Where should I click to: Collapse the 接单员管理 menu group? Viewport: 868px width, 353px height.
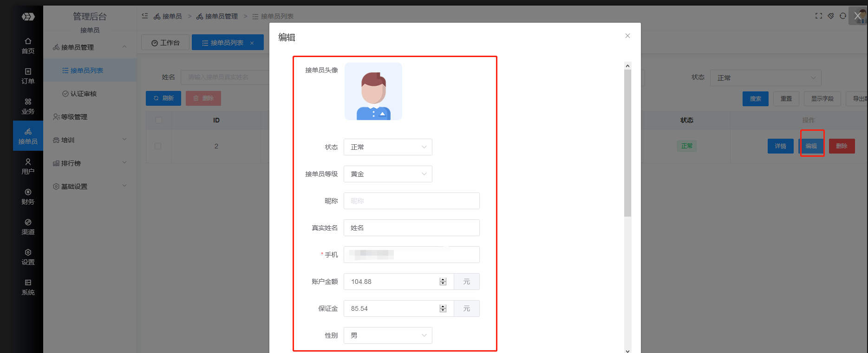point(90,47)
